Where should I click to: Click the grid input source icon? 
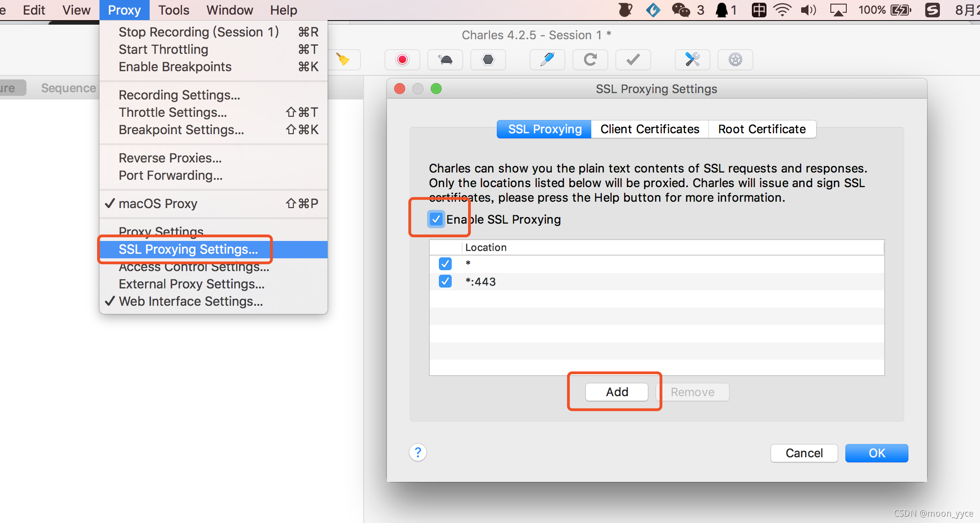coord(759,10)
